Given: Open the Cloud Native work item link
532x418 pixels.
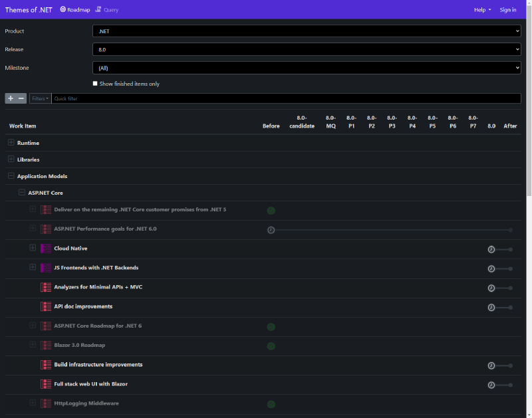Looking at the screenshot, I should click(70, 248).
